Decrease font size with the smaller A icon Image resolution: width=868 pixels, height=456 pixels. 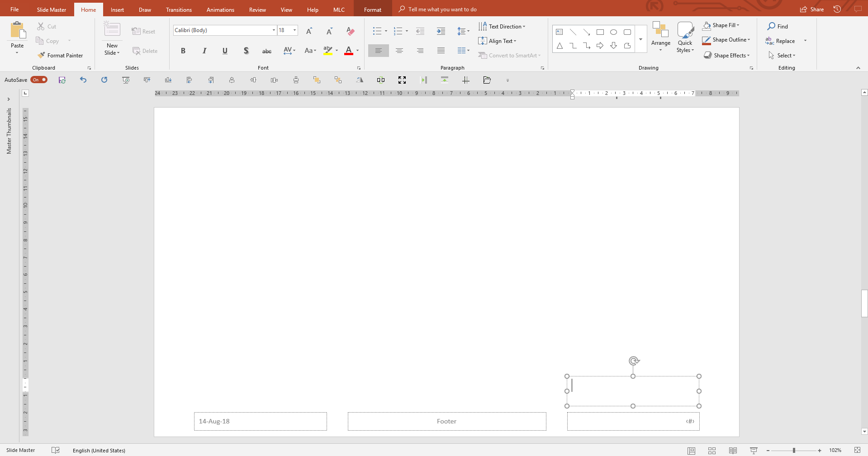tap(329, 31)
